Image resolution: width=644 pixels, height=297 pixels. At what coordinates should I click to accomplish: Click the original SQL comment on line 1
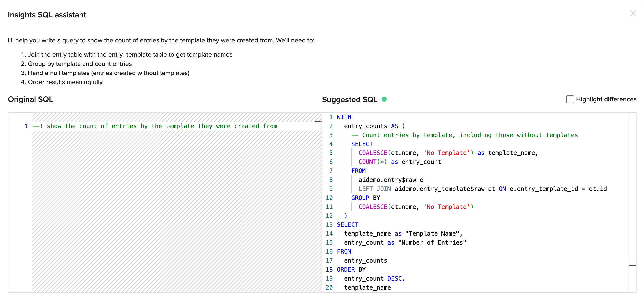[155, 126]
